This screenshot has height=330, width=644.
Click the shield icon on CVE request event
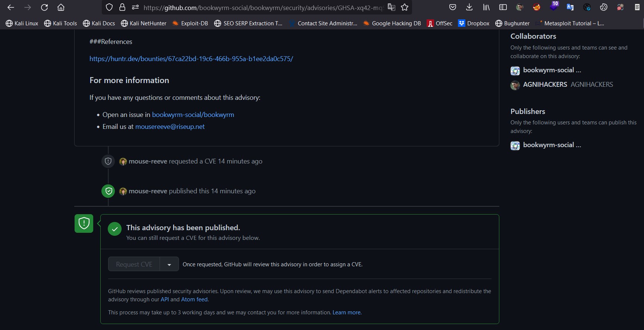(108, 161)
